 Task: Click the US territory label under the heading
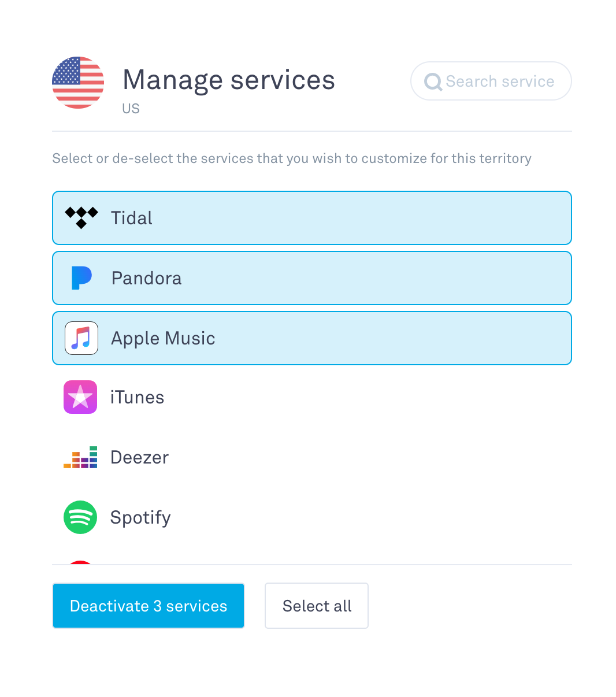pyautogui.click(x=131, y=109)
